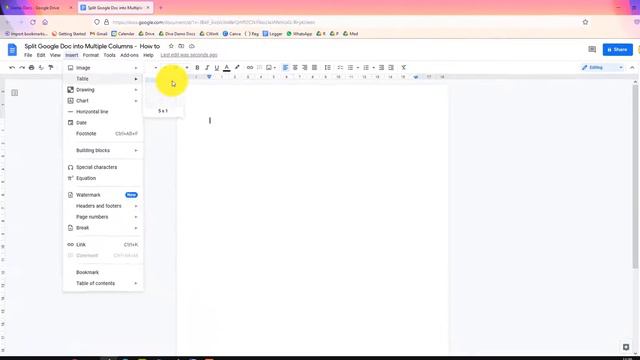Click the Insert image toolbar icon
Screen dimensions: 640x360
[x=269, y=67]
